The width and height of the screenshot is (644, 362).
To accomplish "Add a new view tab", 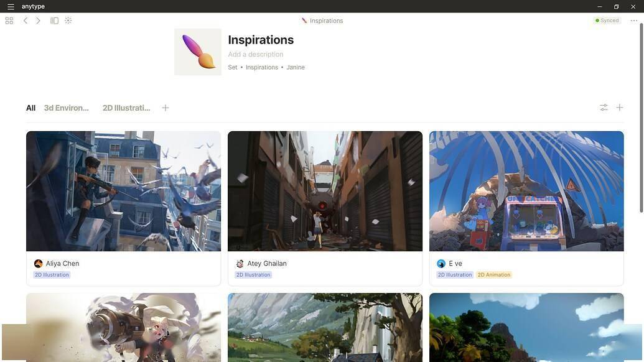I will click(166, 108).
